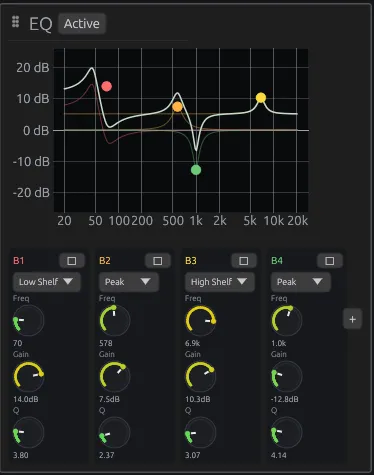Click the B4 band label

(277, 261)
